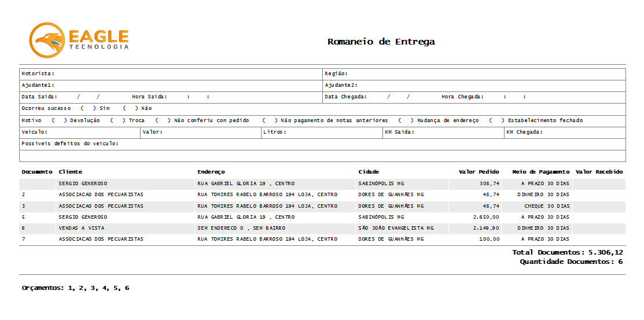Viewport: 644px width, 320px height.
Task: Click the Meio de Pagamento column header
Action: (x=540, y=172)
